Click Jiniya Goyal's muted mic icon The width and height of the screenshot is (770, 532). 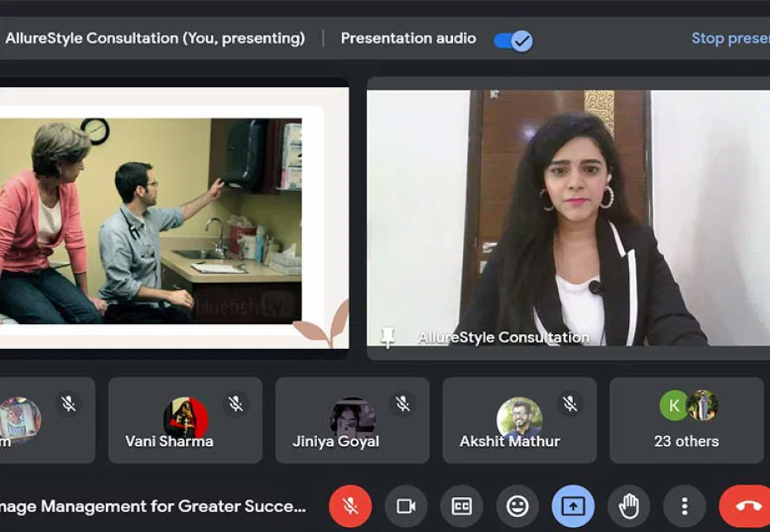pyautogui.click(x=402, y=404)
